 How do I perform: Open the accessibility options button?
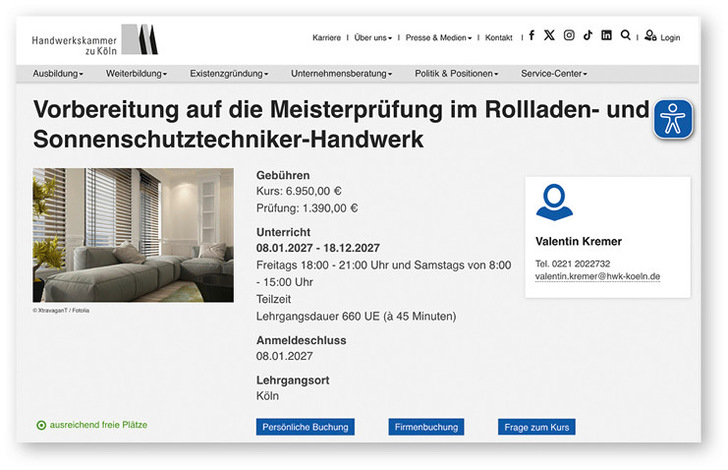click(673, 119)
